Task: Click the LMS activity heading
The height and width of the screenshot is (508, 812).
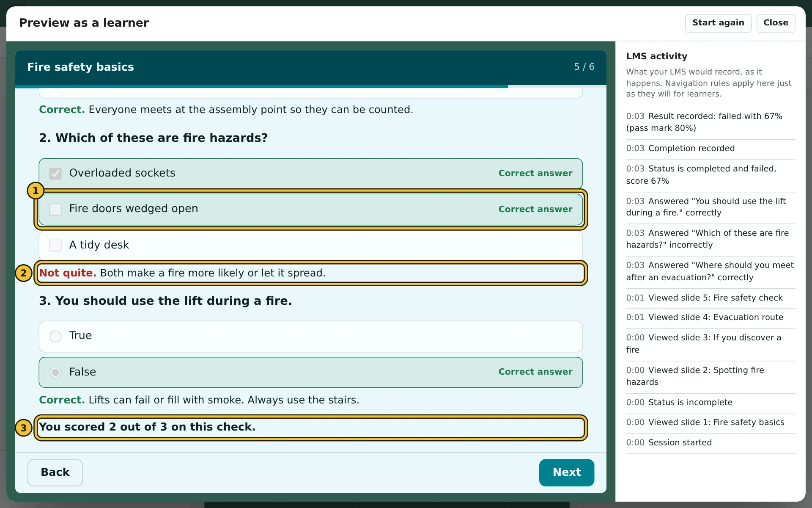Action: point(656,56)
